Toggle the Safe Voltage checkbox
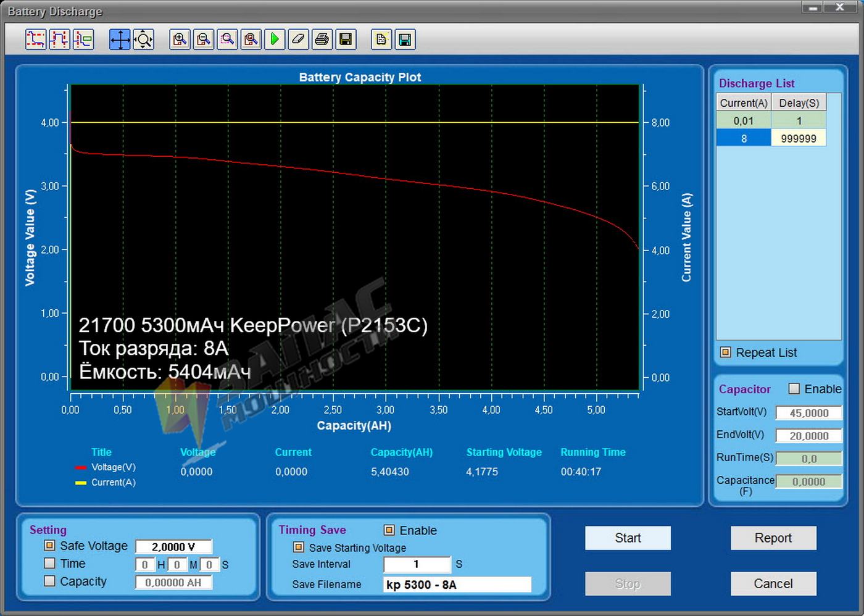Viewport: 864px width, 616px height. 50,546
